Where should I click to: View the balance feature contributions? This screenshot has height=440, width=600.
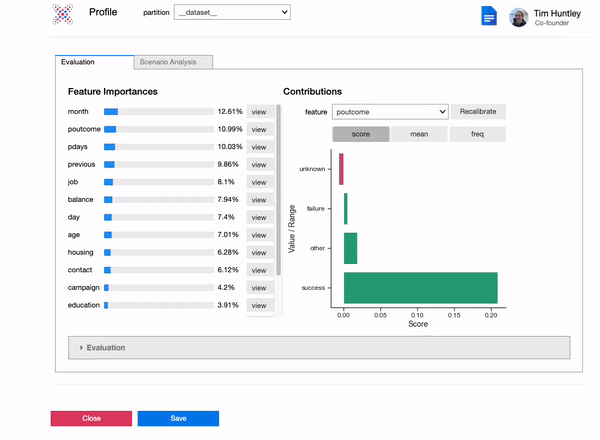point(259,200)
